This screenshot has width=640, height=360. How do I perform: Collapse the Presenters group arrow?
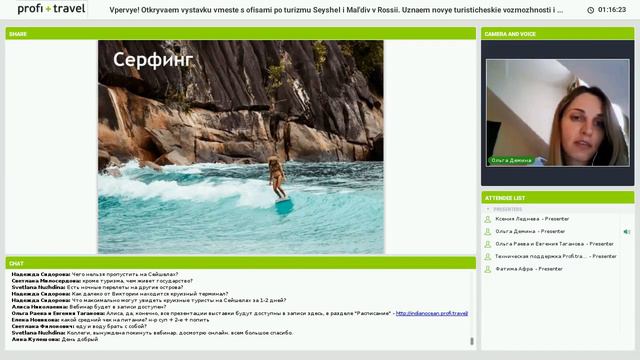pyautogui.click(x=488, y=209)
